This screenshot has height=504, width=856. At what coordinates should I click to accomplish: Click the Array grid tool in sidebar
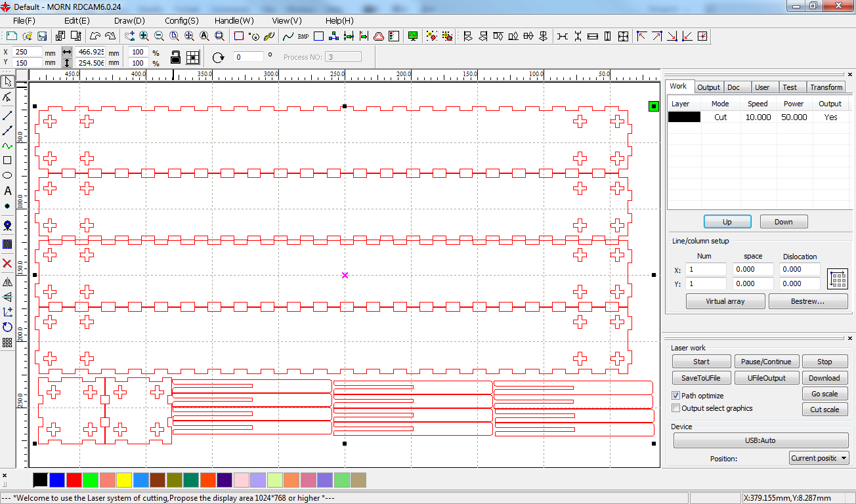point(7,342)
